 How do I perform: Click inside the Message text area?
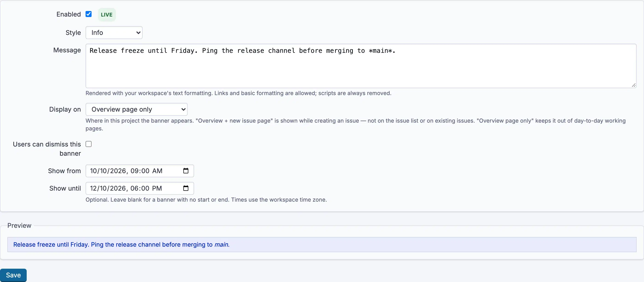pos(361,66)
